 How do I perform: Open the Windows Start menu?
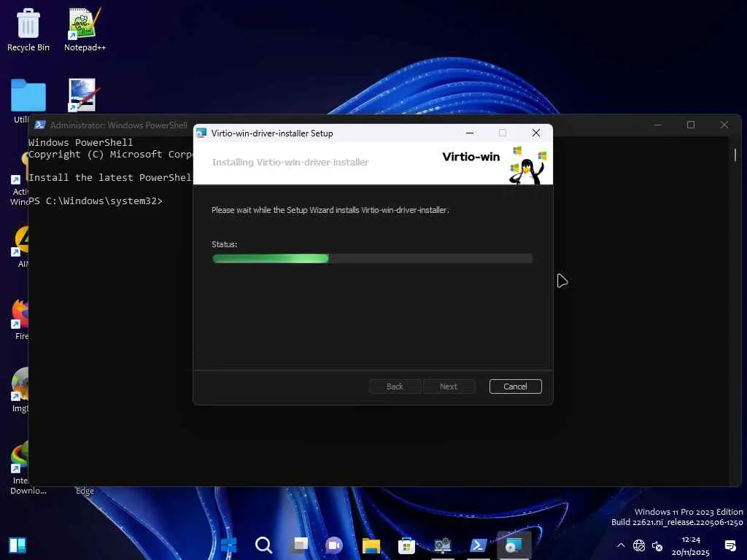pos(228,545)
